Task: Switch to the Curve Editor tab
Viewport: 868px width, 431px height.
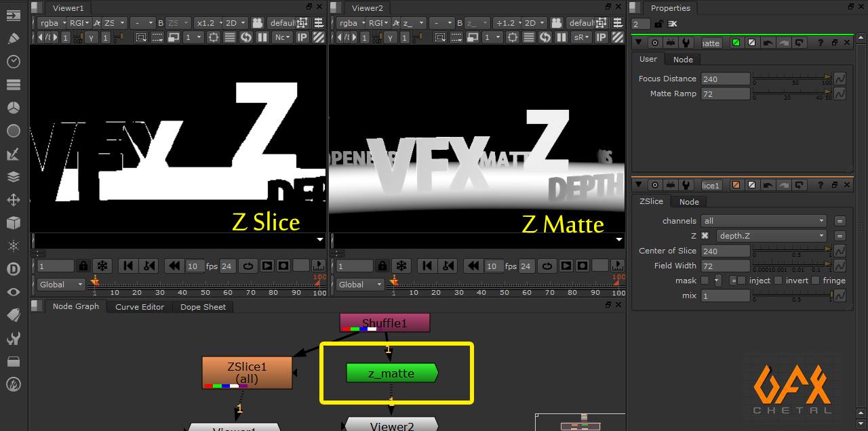Action: pyautogui.click(x=140, y=307)
